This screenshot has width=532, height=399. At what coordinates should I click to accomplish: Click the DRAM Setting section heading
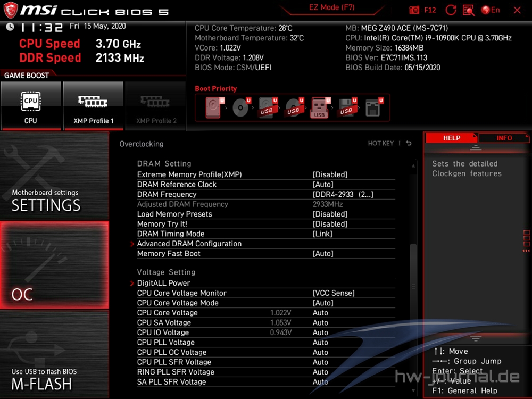click(164, 163)
